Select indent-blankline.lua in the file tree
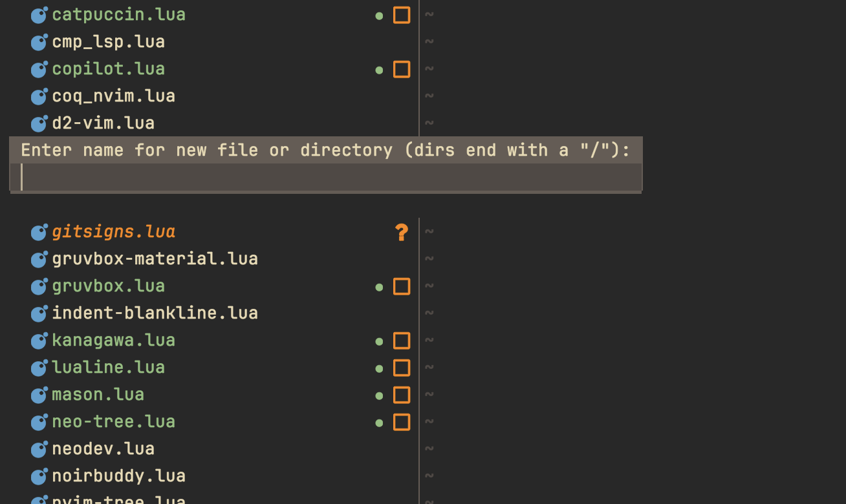 (155, 313)
